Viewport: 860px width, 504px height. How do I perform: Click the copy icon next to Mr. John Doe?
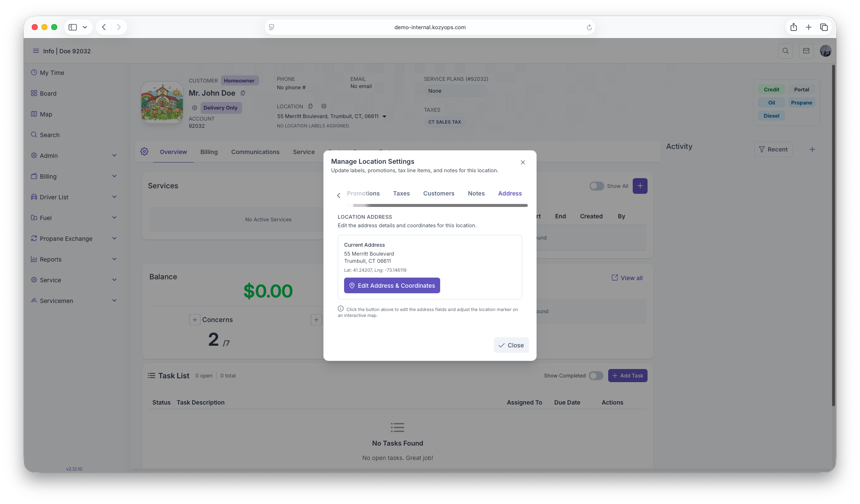(x=243, y=93)
